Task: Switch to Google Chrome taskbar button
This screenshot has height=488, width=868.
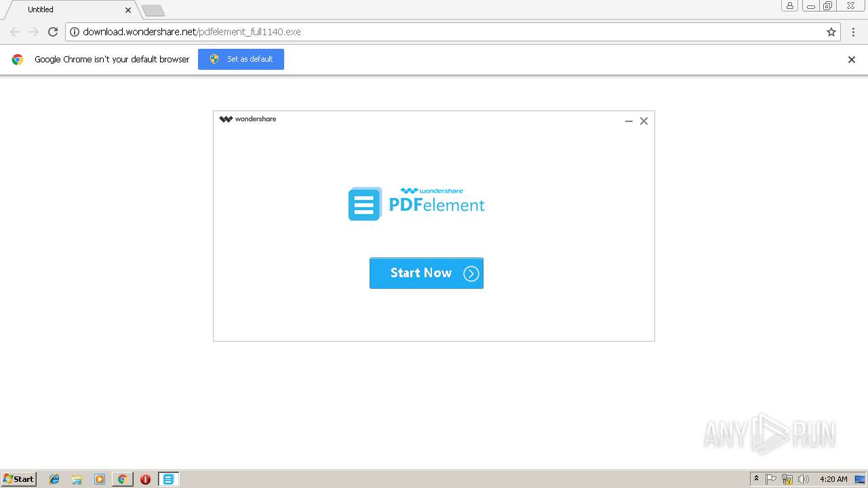Action: click(122, 479)
